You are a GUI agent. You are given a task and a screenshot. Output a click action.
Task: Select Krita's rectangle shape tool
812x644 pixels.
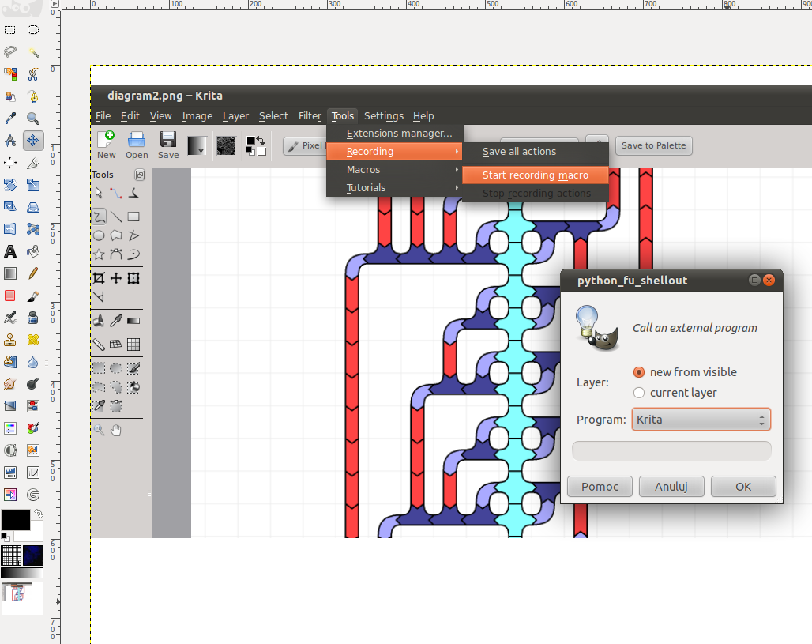click(133, 217)
